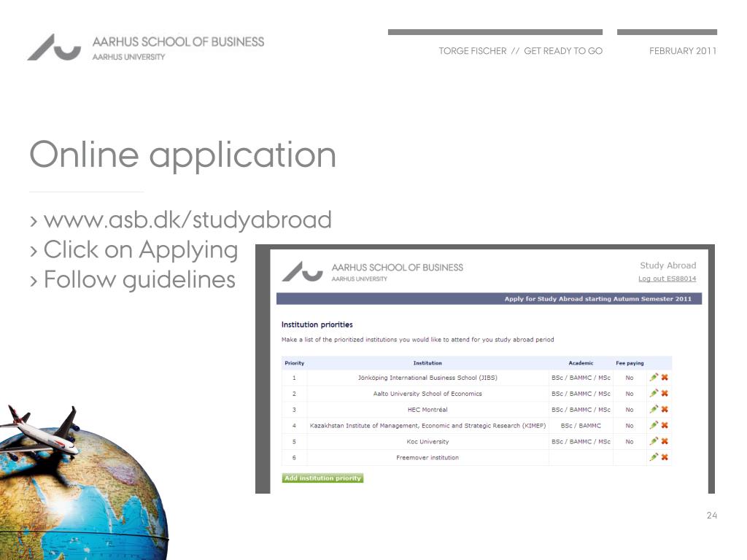
Task: Select the Institution column header
Action: point(427,363)
